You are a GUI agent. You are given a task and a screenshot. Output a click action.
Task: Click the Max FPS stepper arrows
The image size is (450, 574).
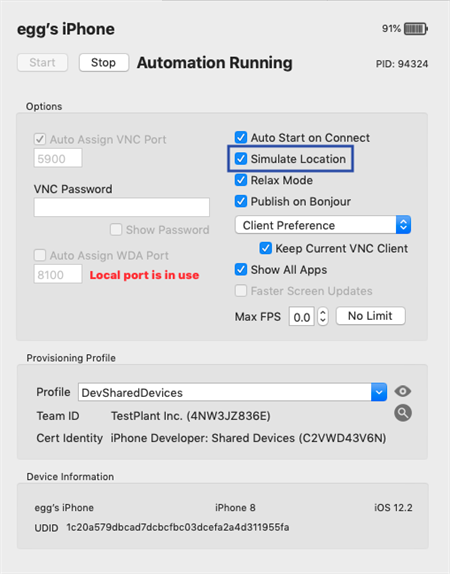(x=323, y=316)
